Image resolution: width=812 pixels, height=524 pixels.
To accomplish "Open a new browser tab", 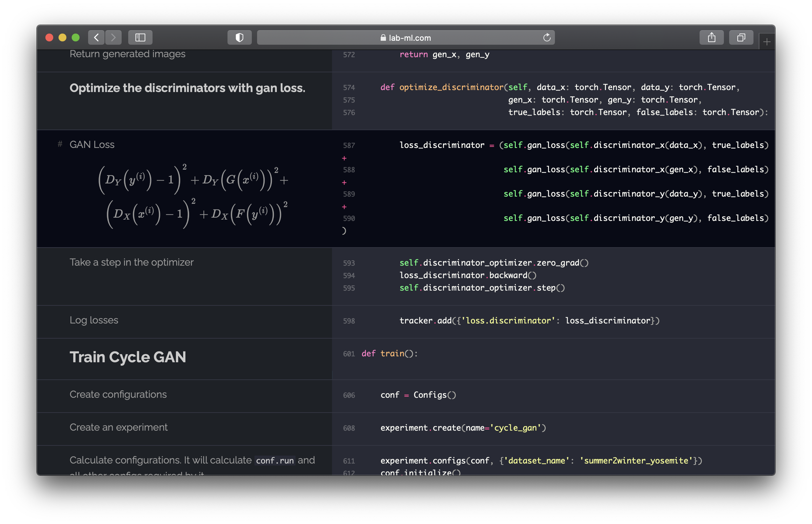I will coord(767,41).
